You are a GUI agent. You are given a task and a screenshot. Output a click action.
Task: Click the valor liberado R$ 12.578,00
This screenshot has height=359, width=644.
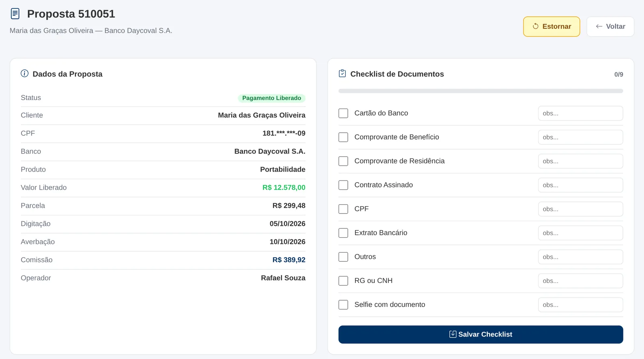pos(284,188)
